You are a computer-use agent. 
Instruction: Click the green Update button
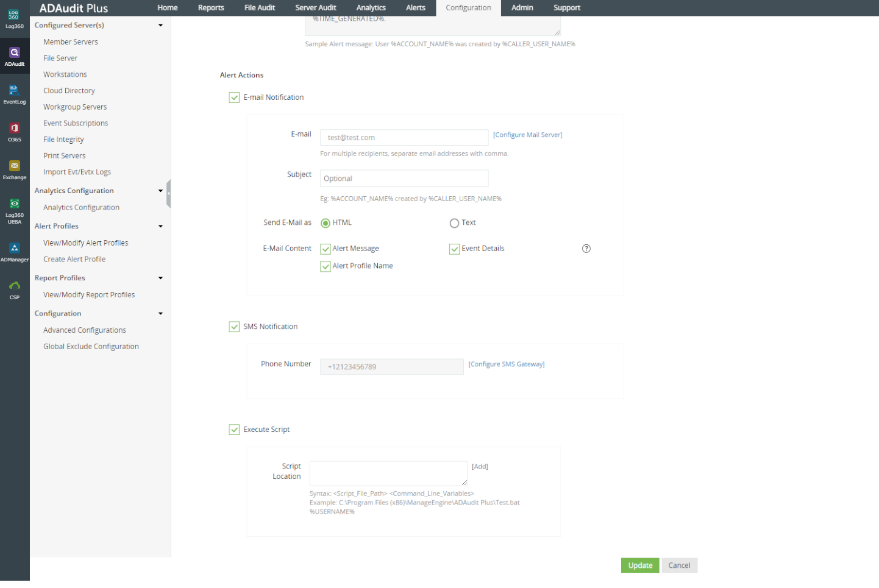pyautogui.click(x=639, y=565)
